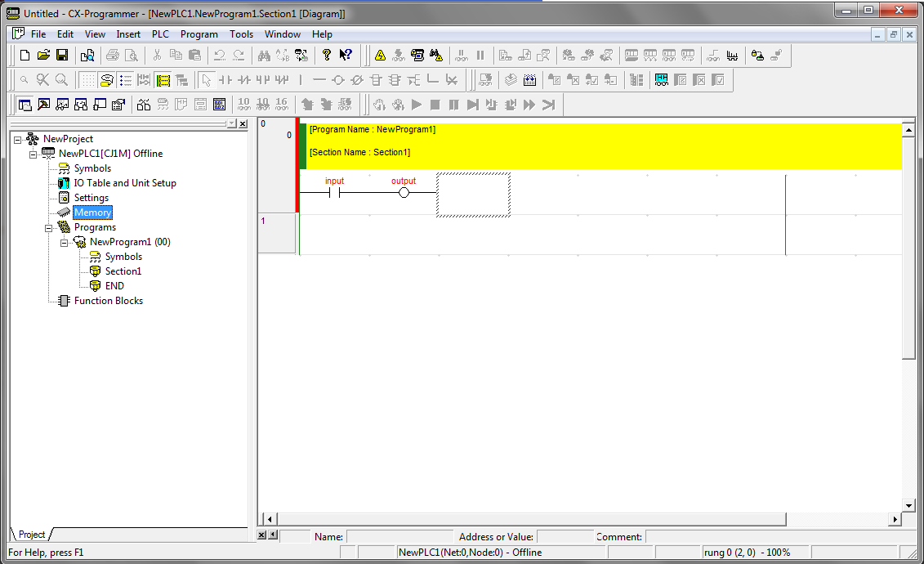The image size is (924, 564).
Task: Click the small Zoom Out magnifier icon
Action: tap(25, 80)
